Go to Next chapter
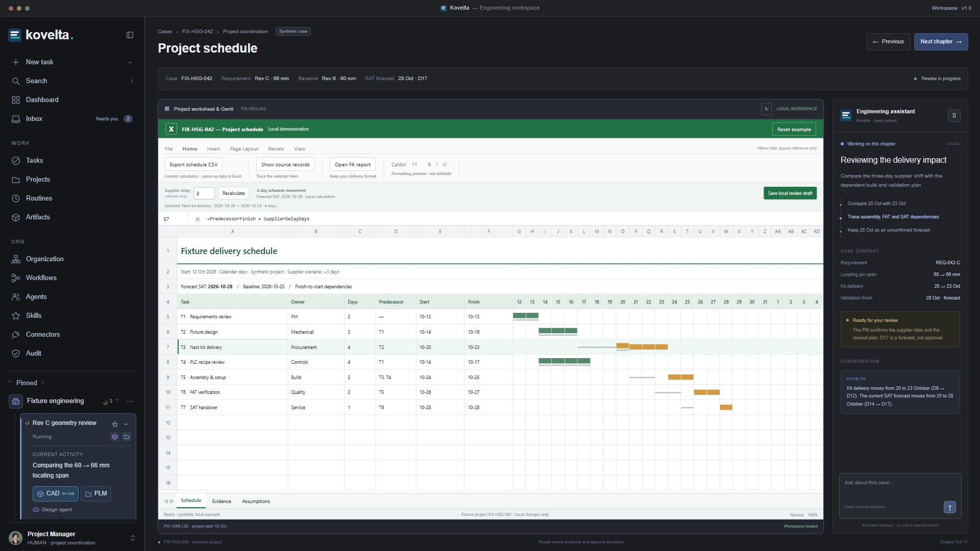This screenshot has width=980, height=551. point(941,42)
